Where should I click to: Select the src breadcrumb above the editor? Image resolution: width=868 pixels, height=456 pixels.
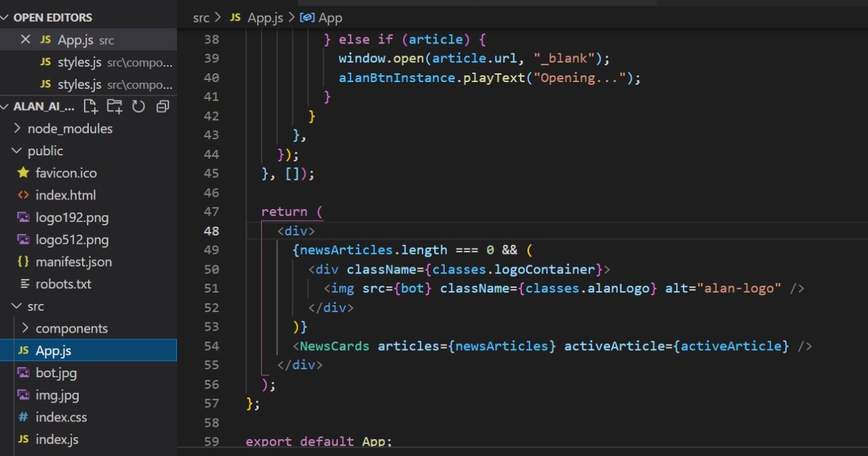[201, 17]
